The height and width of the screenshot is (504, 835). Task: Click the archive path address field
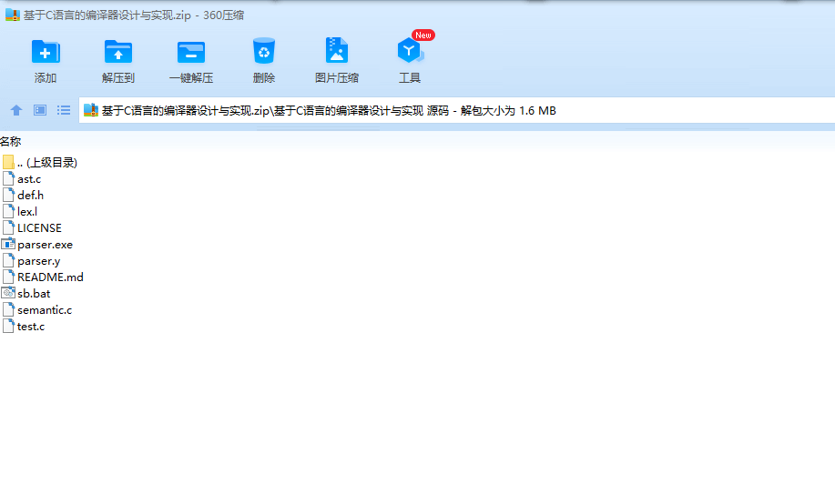pos(457,110)
